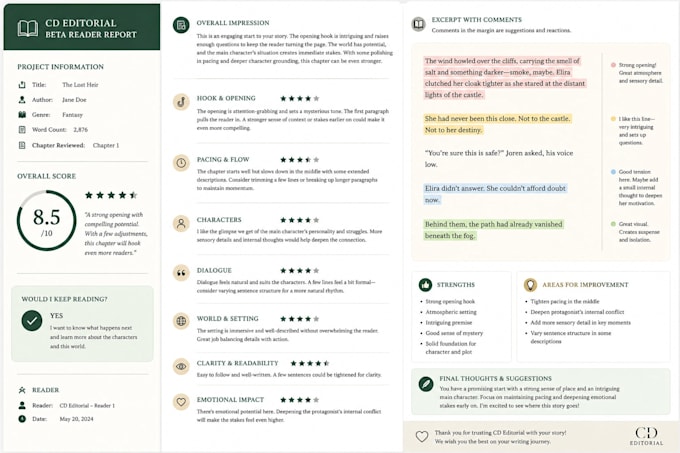Click the World & Setting globe icon
680x453 pixels.
click(181, 321)
